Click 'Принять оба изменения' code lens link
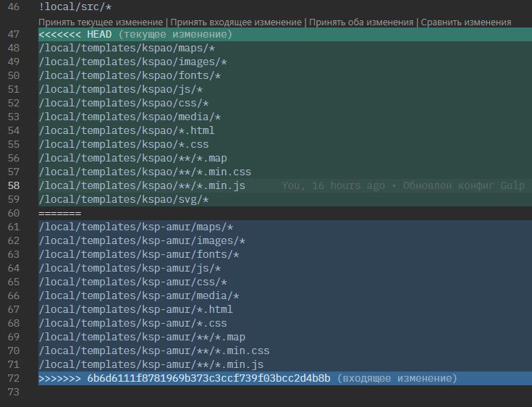532x407 pixels. 361,22
